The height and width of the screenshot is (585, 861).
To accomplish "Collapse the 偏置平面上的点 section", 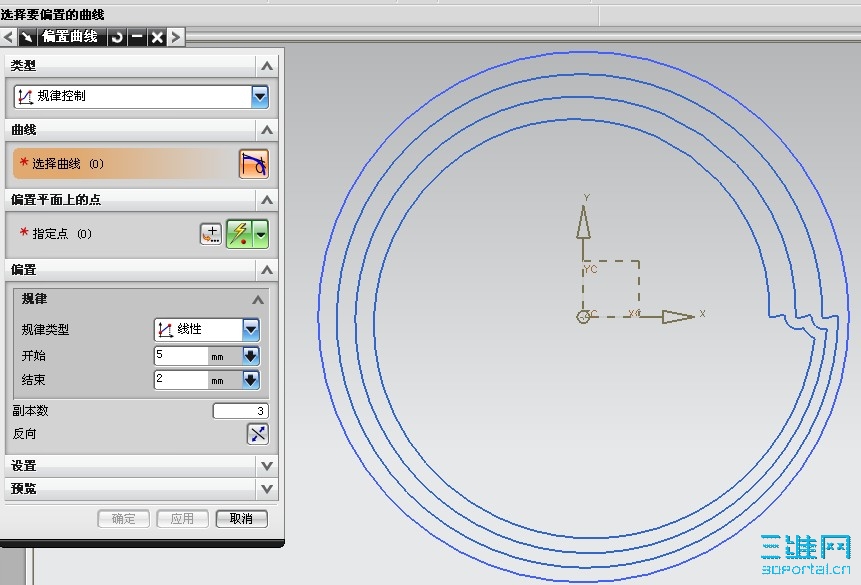I will pos(267,200).
